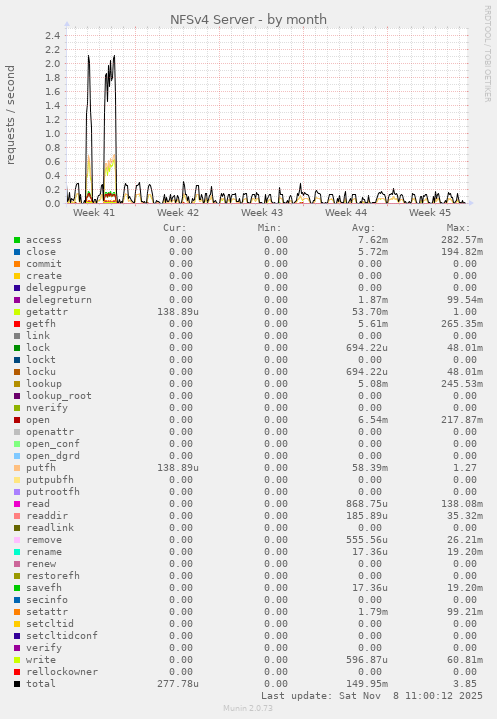Select the putfh legend color square
Viewport: 497px width, 719px height.
point(17,468)
